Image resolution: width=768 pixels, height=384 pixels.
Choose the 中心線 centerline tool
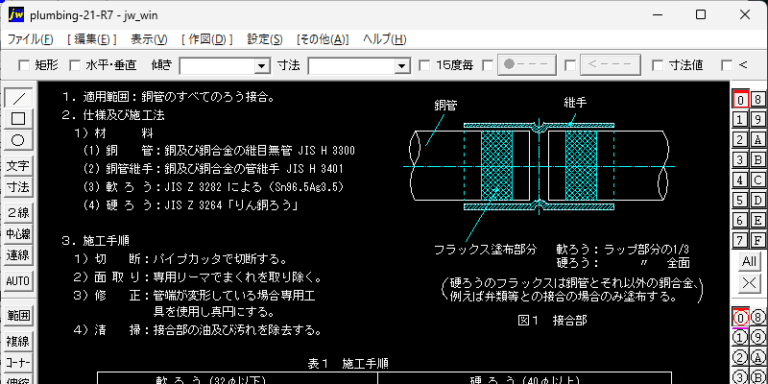(18, 234)
